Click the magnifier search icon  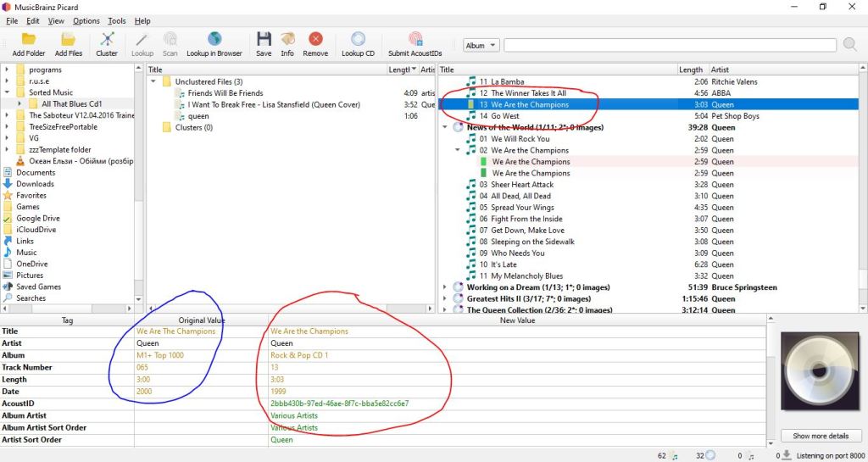pos(850,45)
